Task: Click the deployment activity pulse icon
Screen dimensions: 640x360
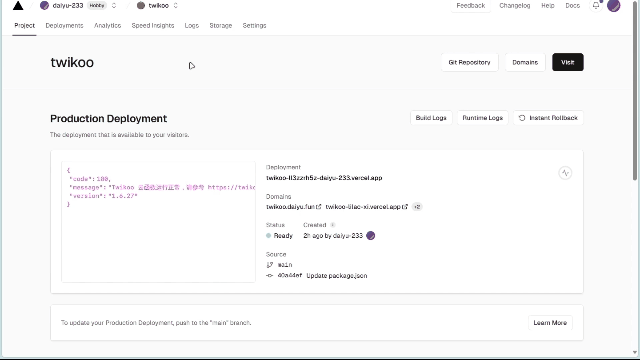Action: [x=565, y=173]
